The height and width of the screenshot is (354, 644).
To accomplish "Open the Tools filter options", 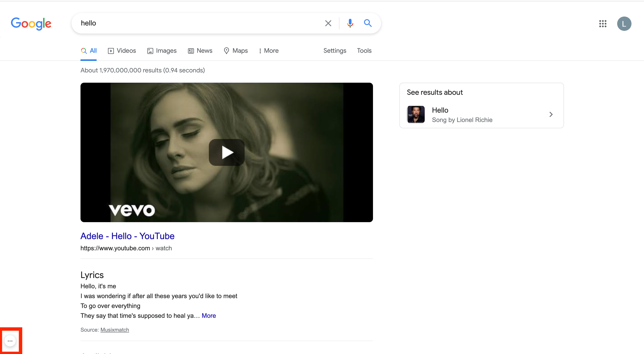I will click(x=364, y=51).
